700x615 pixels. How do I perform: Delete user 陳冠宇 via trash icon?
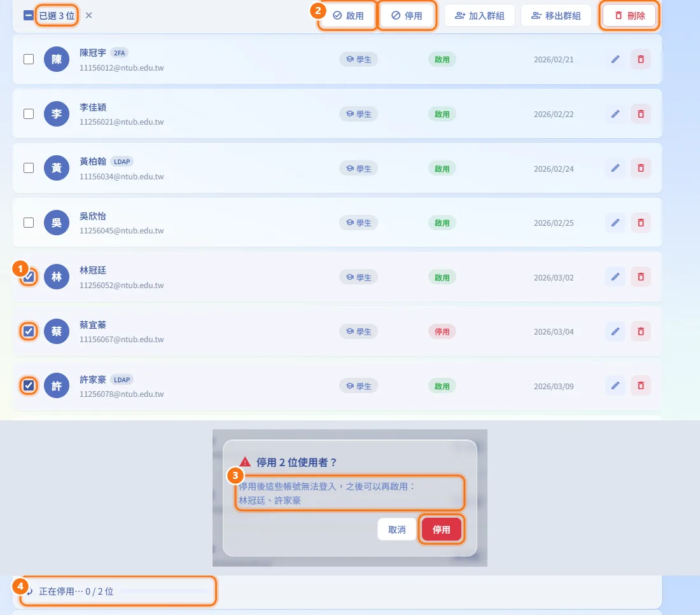point(641,59)
